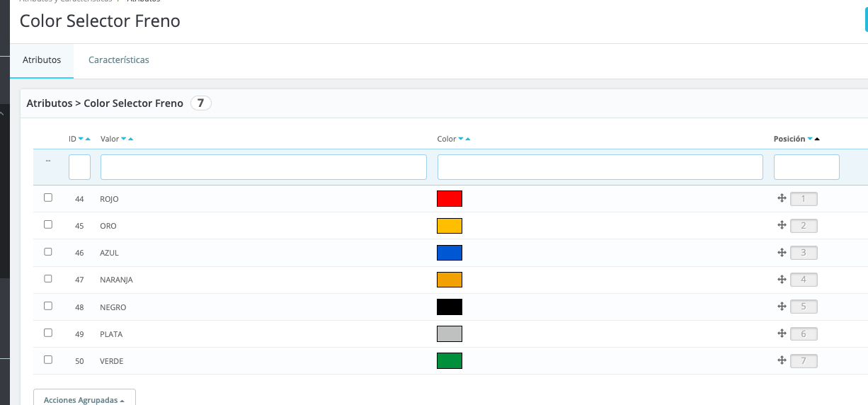The height and width of the screenshot is (405, 868).
Task: Click ID 50 cell
Action: pyautogui.click(x=79, y=361)
